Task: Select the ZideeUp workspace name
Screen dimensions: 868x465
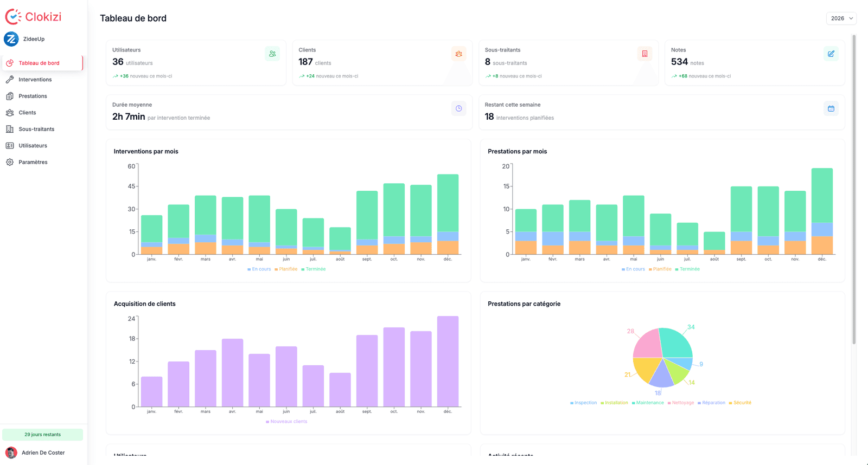Action: (34, 39)
